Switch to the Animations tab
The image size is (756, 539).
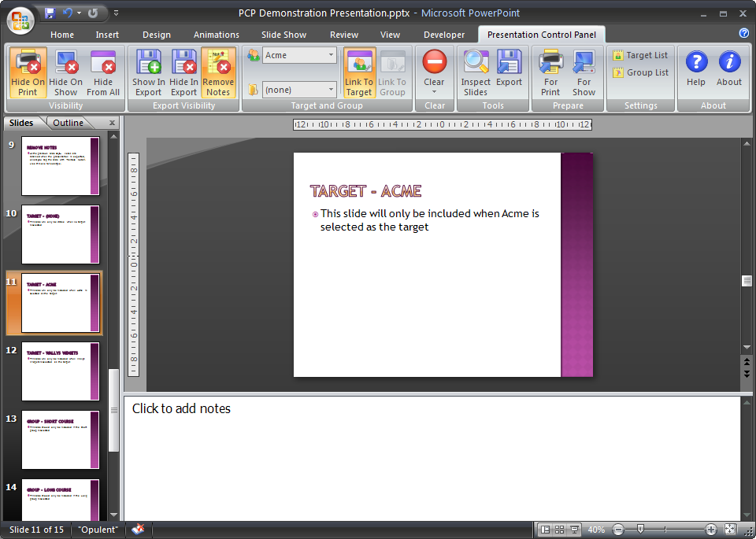coord(217,35)
